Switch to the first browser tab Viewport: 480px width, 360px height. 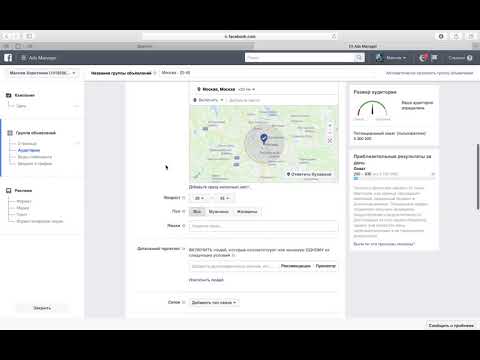tap(144, 46)
